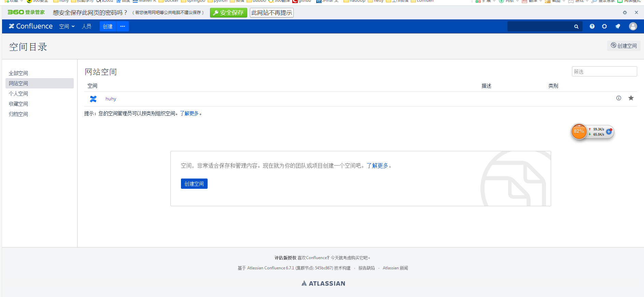Click the blue plus on the speed widget
This screenshot has height=297, width=644.
point(609,131)
